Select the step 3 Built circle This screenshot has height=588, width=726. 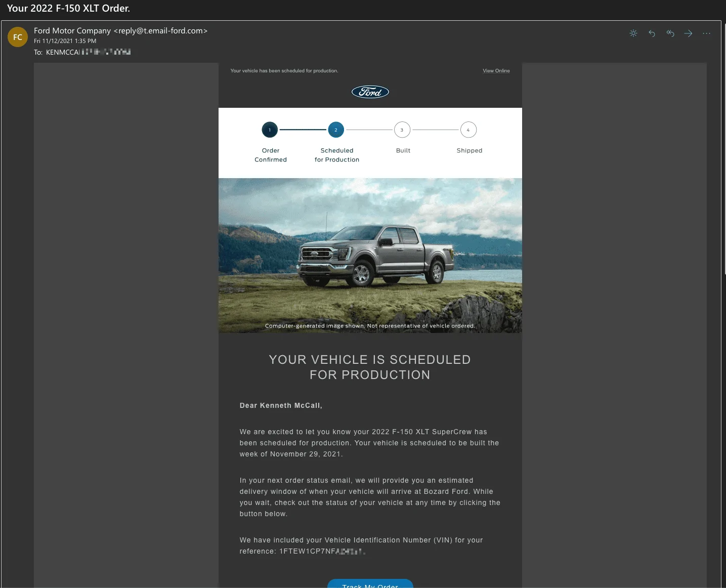click(x=402, y=130)
